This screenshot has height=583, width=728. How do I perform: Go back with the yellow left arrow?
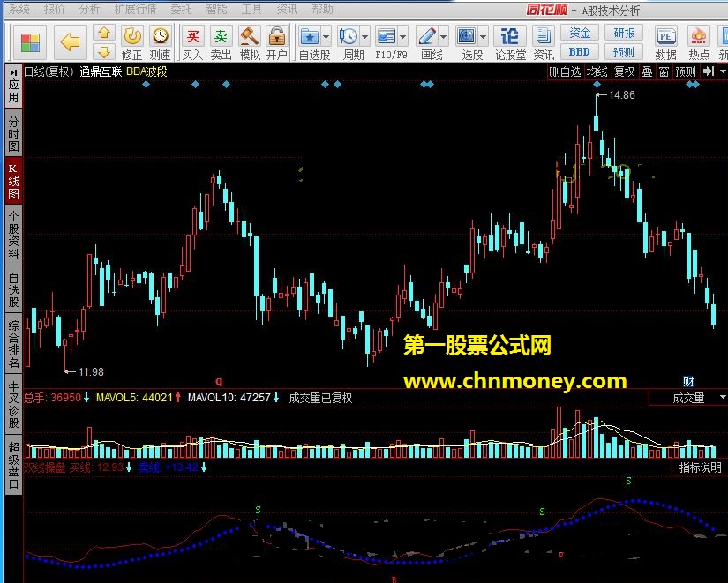click(x=70, y=42)
